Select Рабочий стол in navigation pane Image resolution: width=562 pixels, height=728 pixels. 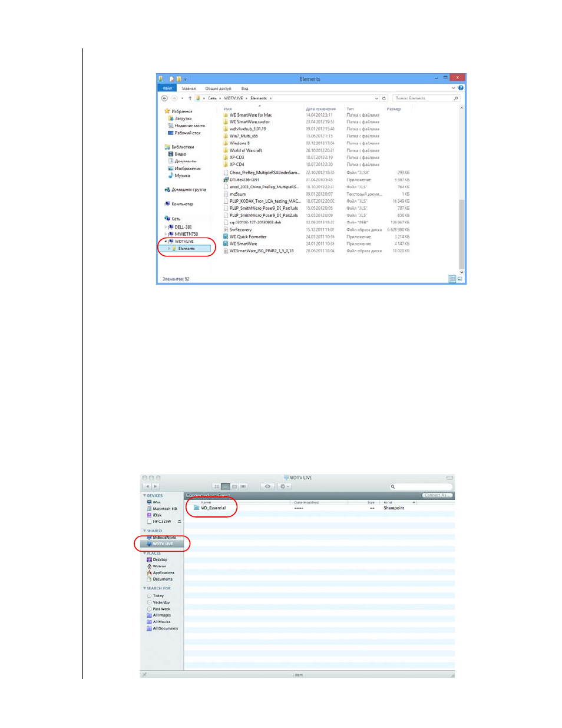[184, 133]
